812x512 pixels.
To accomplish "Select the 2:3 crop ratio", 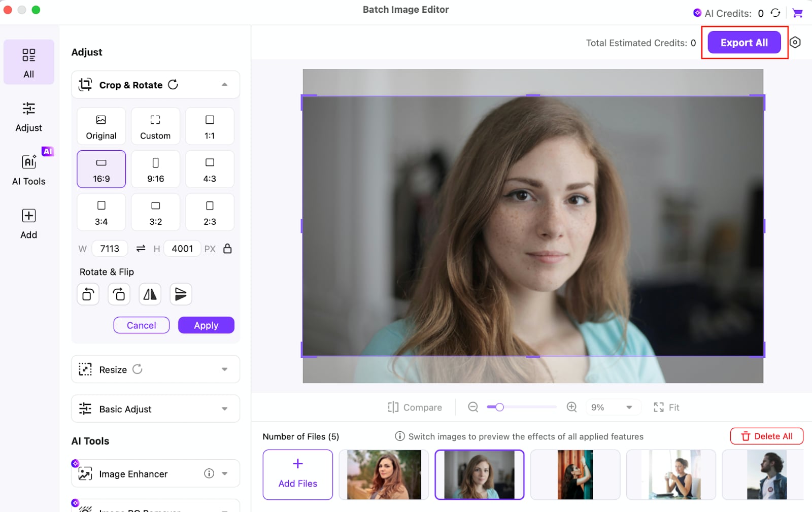I will [210, 212].
